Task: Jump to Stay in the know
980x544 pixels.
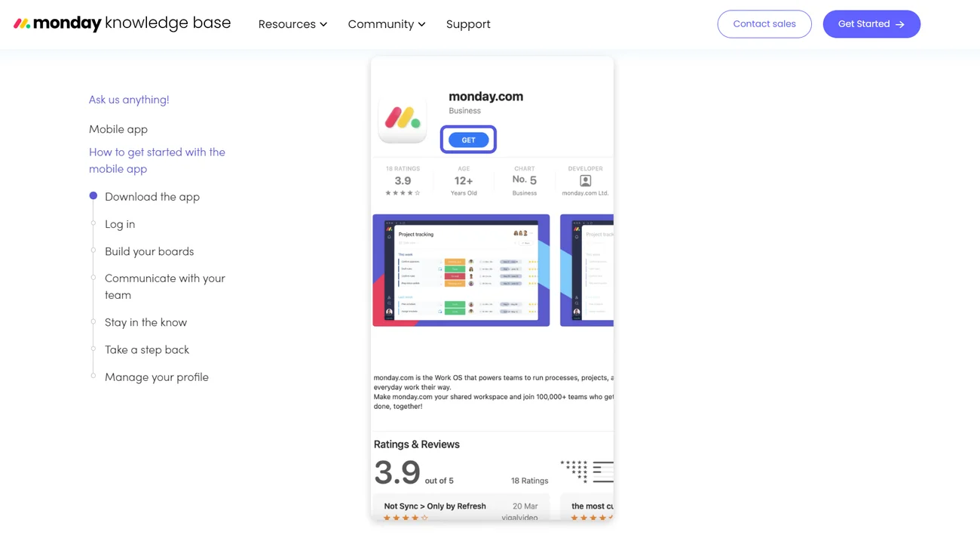Action: (145, 322)
